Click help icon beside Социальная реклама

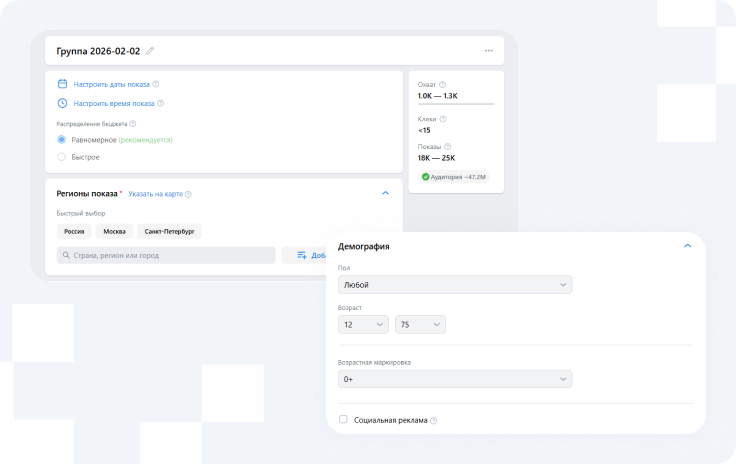coord(434,421)
